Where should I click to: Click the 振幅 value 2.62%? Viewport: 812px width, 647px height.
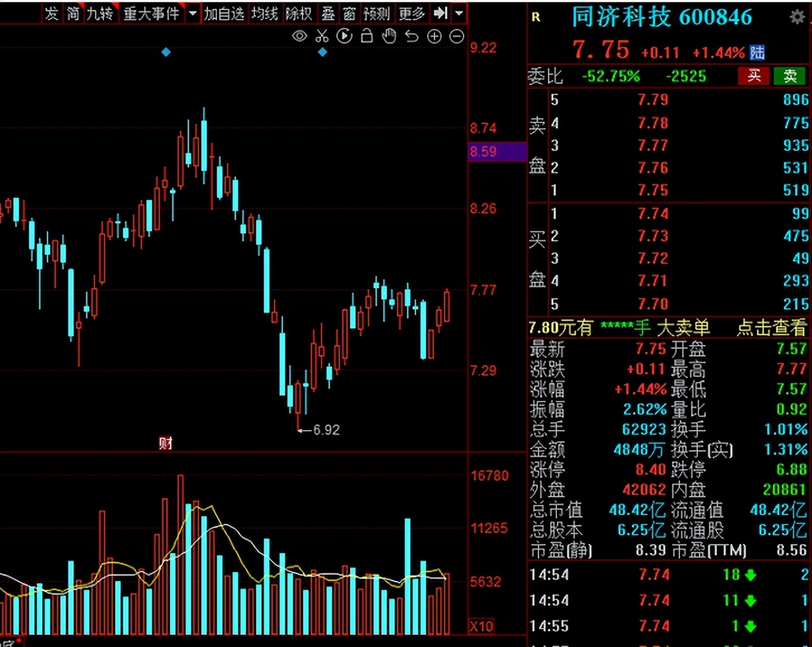(x=645, y=409)
